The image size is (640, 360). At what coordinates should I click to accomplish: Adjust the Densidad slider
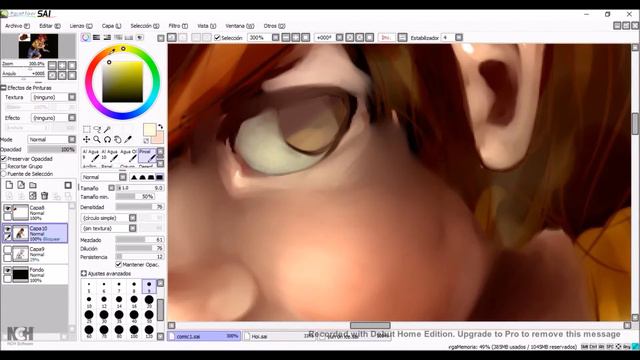tap(140, 207)
